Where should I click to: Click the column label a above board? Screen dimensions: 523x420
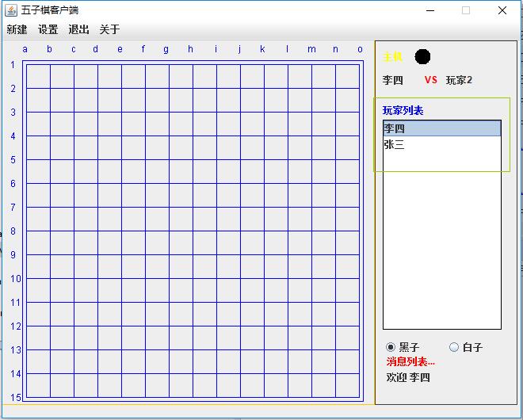click(x=25, y=49)
